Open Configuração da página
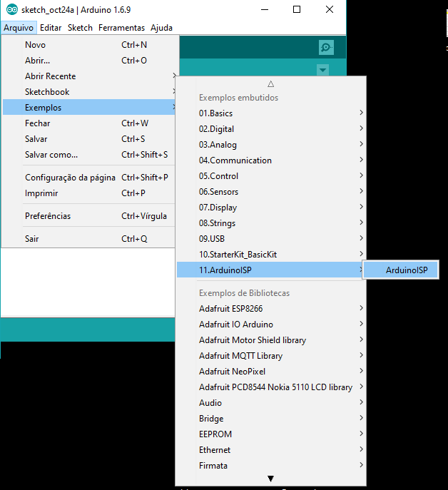448x490 pixels. point(88,177)
